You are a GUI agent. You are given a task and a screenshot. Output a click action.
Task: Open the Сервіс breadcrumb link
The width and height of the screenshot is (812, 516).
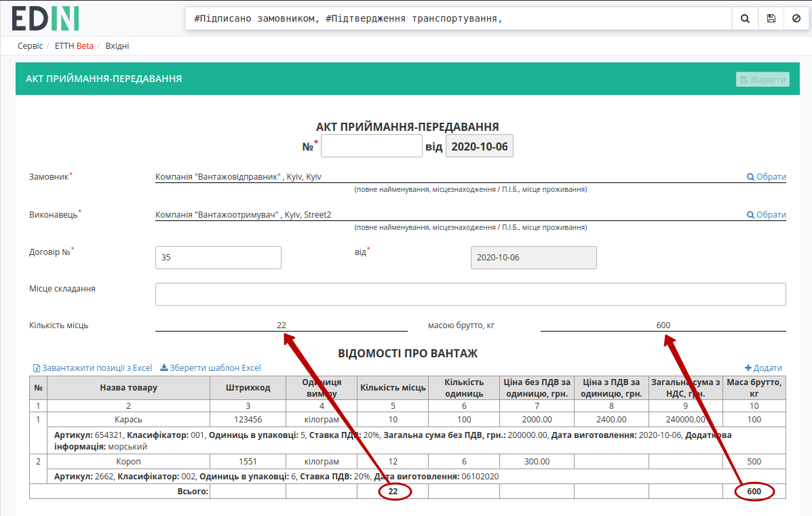pos(30,46)
